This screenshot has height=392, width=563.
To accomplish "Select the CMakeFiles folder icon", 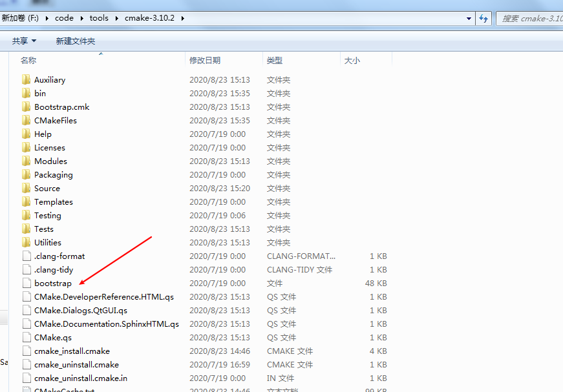I will [27, 121].
